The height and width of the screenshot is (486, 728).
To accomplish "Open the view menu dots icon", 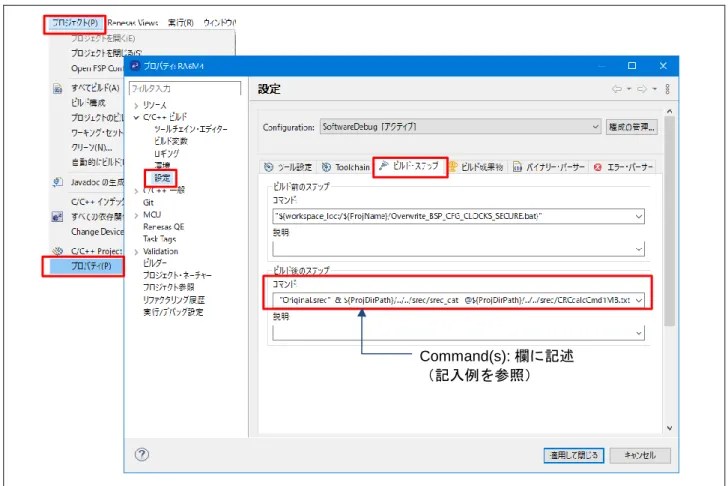I will 668,89.
